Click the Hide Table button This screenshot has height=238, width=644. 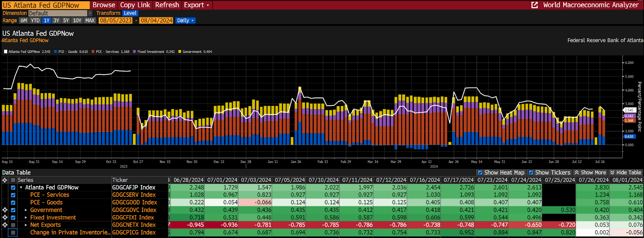625,172
